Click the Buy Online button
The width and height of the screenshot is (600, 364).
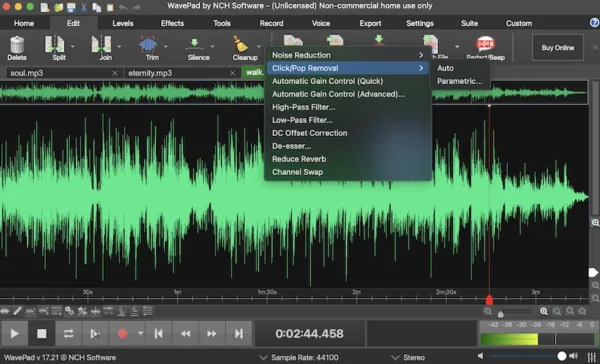558,47
